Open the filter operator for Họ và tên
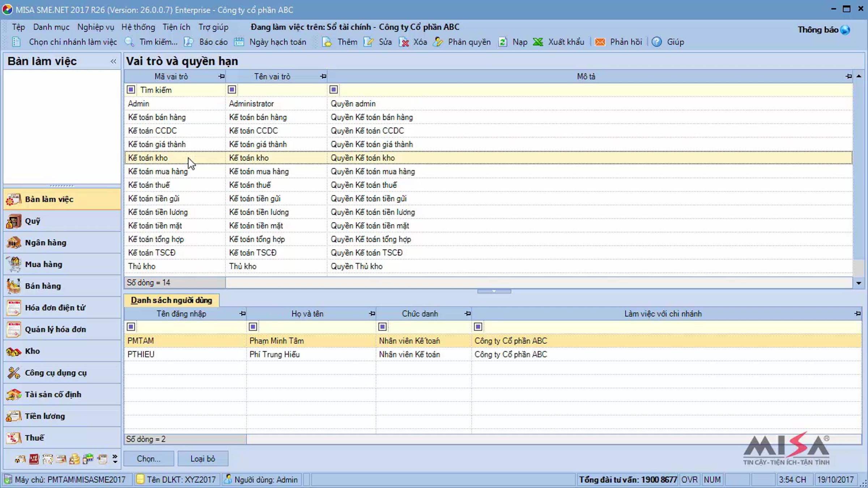 [x=253, y=327]
